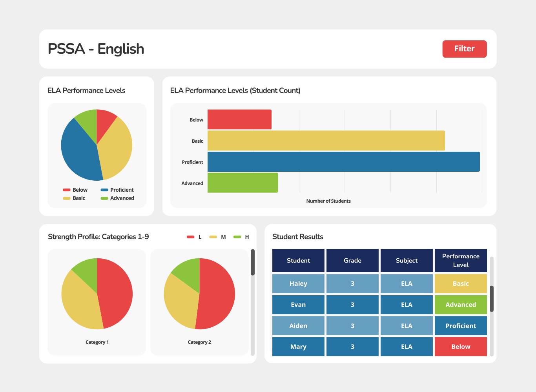This screenshot has width=536, height=392.
Task: Click the Below axis label in bar chart
Action: (196, 120)
